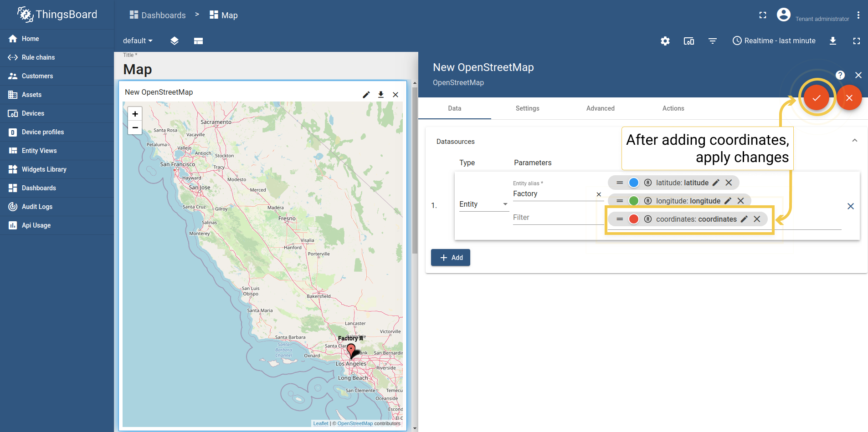Open the widget help icon
This screenshot has width=868, height=432.
[x=840, y=75]
